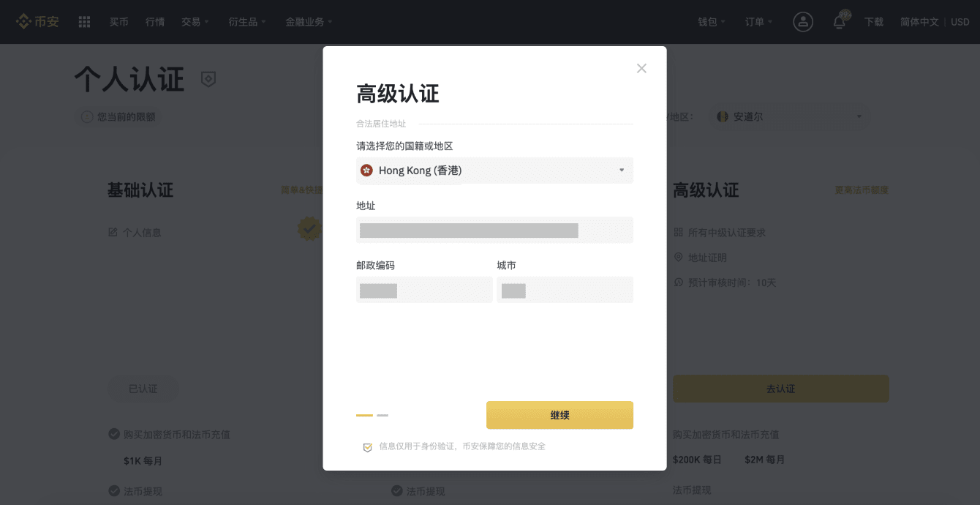Click the 地址 input field
The width and height of the screenshot is (980, 505).
(x=494, y=230)
